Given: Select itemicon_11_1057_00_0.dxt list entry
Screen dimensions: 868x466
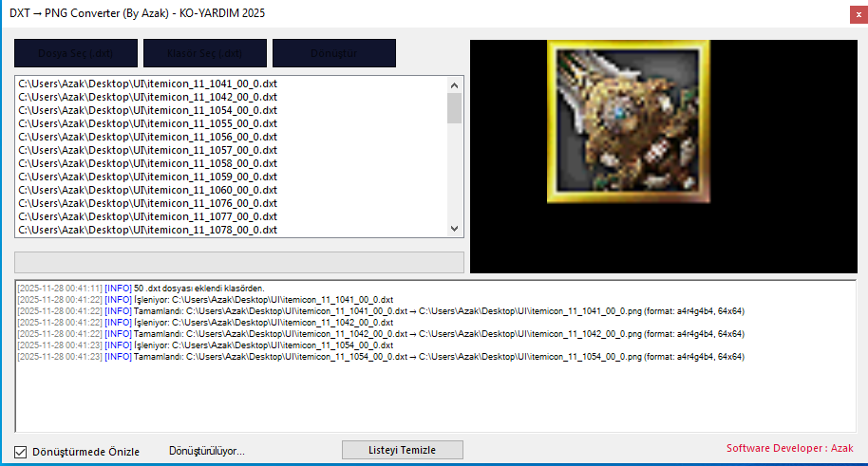Looking at the screenshot, I should pos(148,150).
